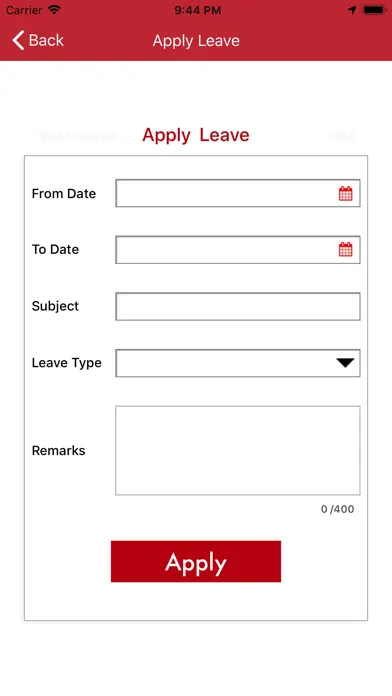
Task: Open the To Date calendar icon
Action: pos(345,249)
